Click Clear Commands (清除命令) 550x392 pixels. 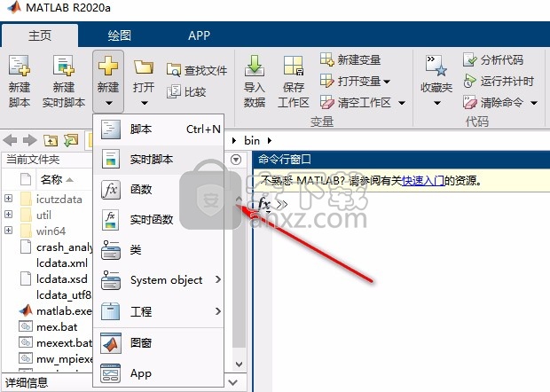pos(493,102)
